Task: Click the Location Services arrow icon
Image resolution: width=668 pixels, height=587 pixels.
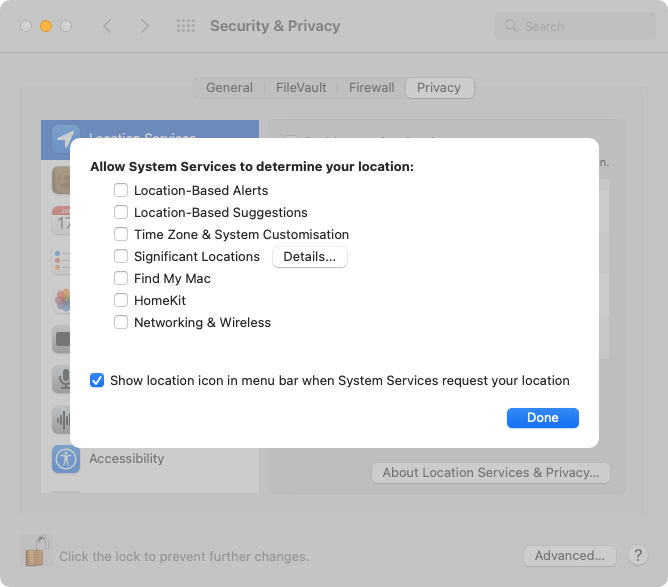Action: click(x=67, y=139)
